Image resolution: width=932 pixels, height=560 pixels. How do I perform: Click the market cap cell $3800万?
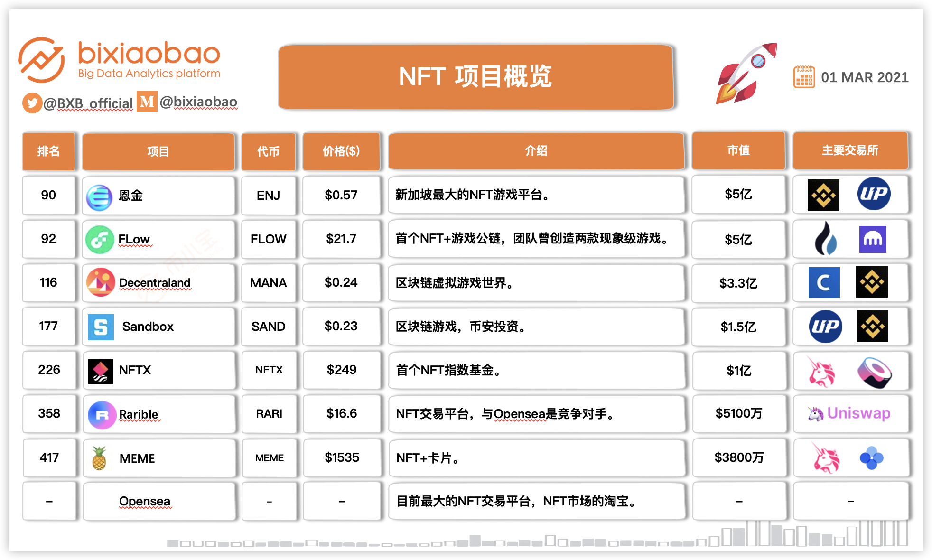pos(739,457)
